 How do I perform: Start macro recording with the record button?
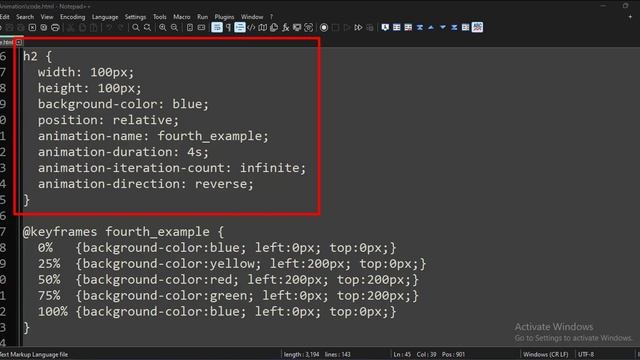pyautogui.click(x=324, y=28)
